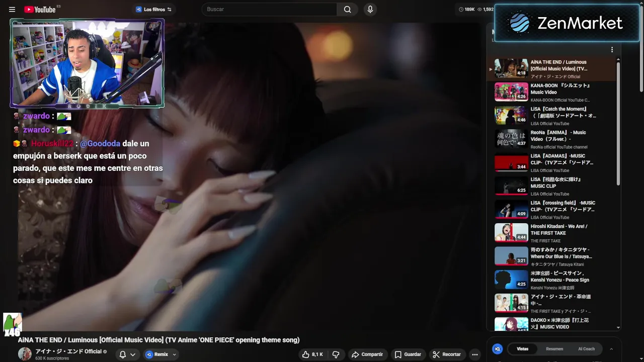The height and width of the screenshot is (362, 644).
Task: Expand the Remix dropdown arrow
Action: point(175,354)
